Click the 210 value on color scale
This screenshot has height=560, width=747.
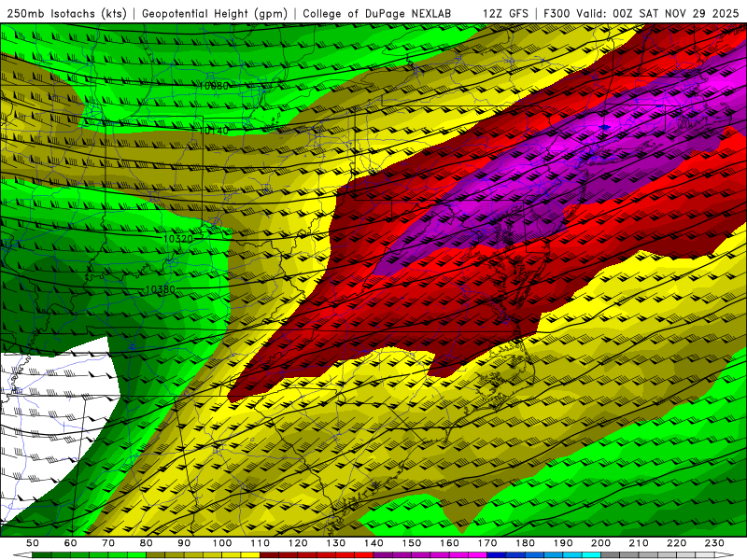coord(639,543)
